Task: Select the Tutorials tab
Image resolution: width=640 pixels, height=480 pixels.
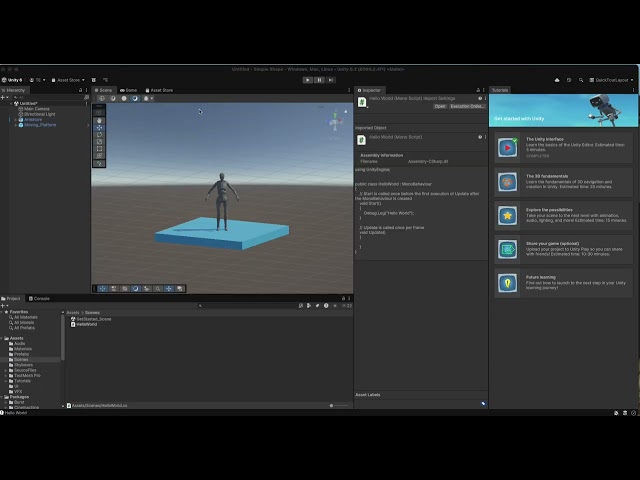Action: (x=500, y=90)
